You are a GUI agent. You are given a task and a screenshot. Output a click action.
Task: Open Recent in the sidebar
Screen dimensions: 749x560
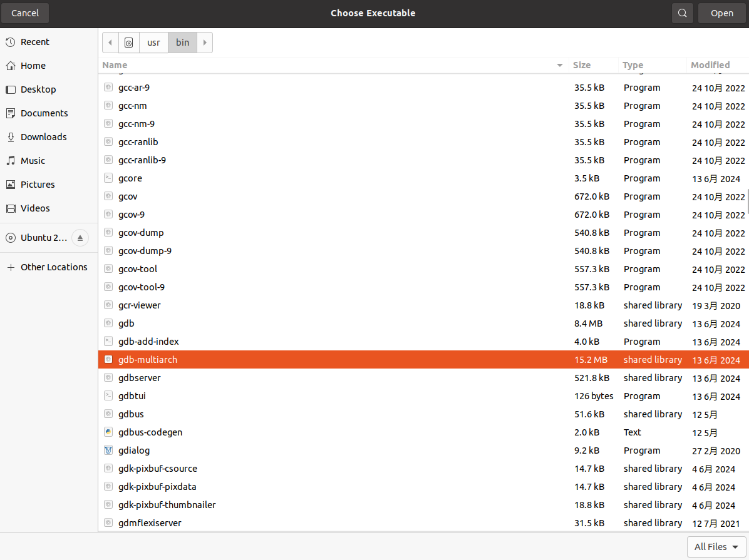pyautogui.click(x=49, y=42)
